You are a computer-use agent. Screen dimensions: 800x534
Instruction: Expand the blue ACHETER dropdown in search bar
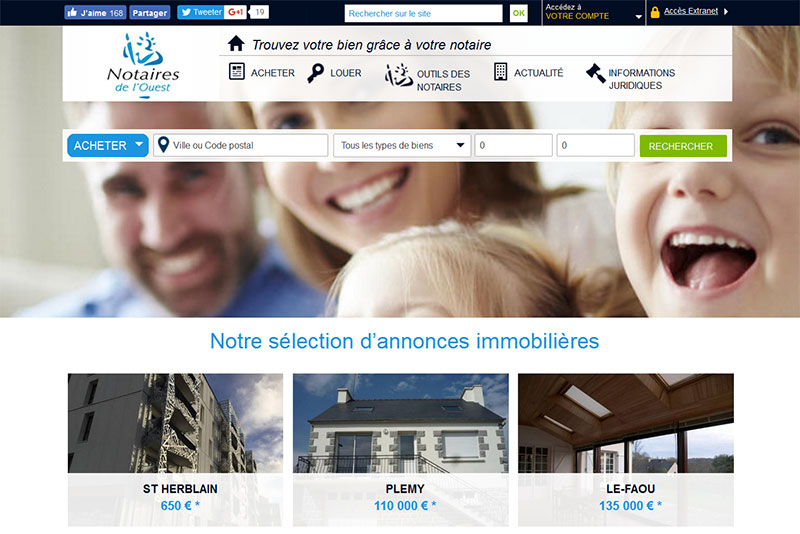pos(108,145)
